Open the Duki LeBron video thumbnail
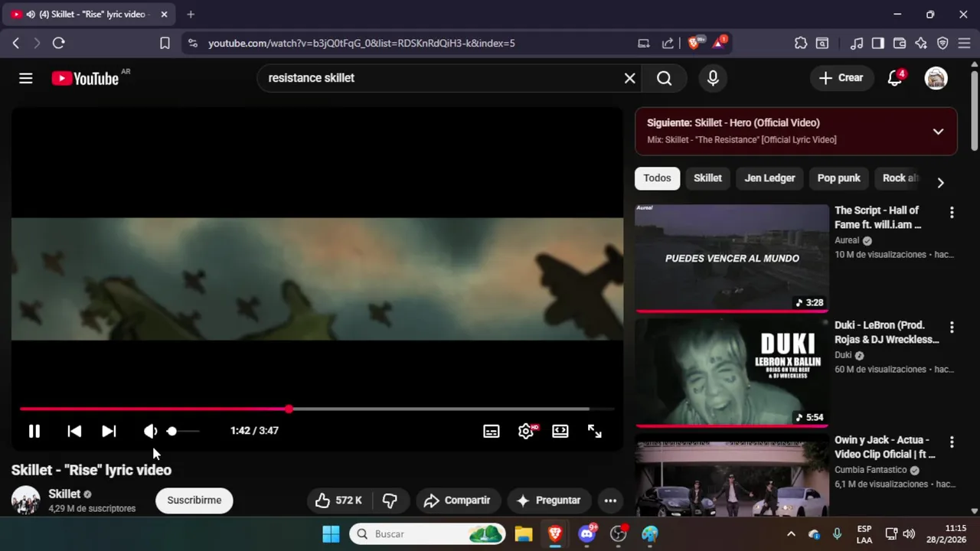 [x=731, y=373]
